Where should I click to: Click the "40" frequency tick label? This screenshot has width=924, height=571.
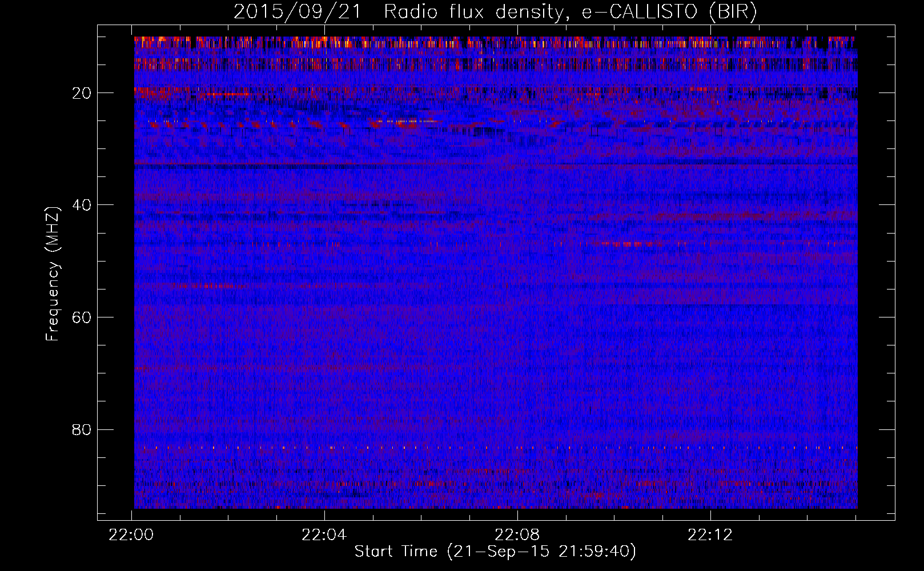(x=82, y=204)
